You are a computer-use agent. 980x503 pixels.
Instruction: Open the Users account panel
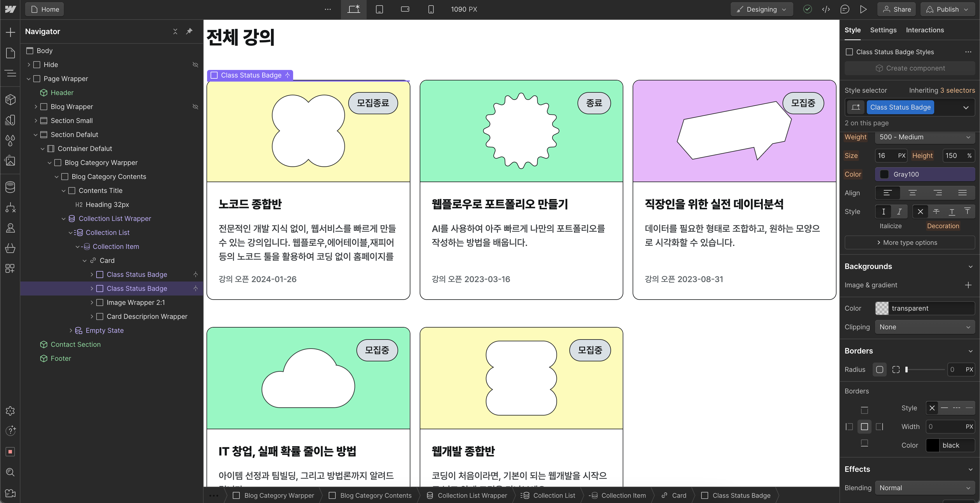(x=10, y=228)
